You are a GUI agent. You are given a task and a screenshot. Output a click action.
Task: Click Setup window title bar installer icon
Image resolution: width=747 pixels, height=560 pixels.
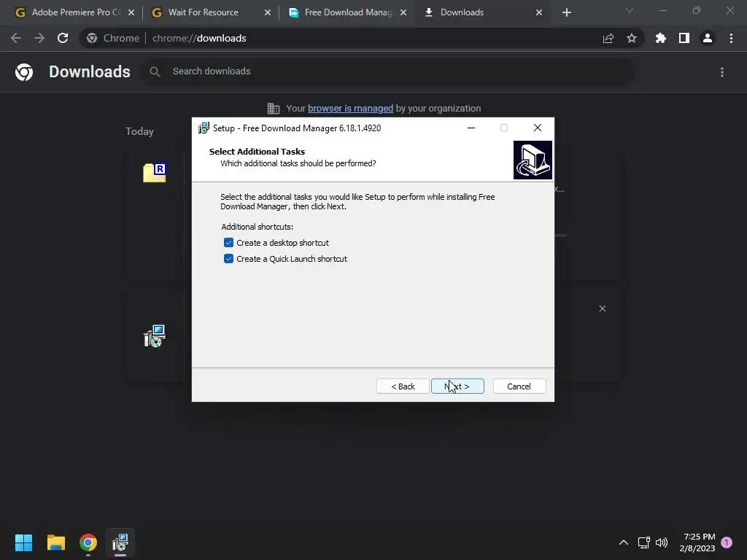(204, 128)
